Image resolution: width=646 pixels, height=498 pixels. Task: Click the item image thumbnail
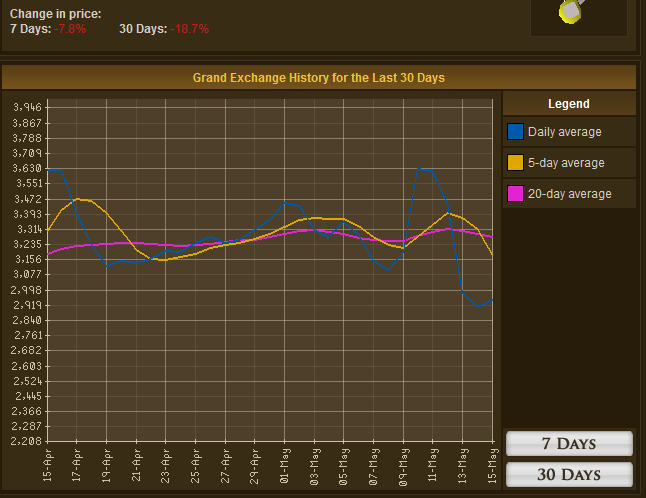click(x=578, y=16)
